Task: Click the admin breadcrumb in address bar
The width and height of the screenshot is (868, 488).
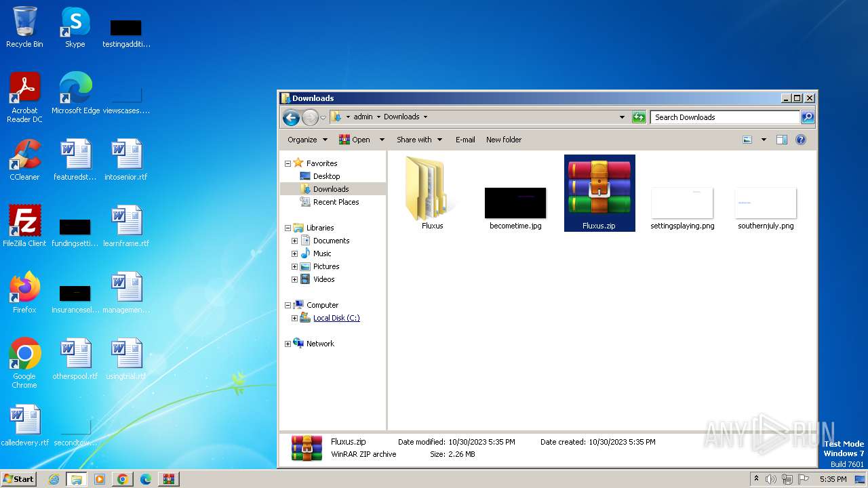Action: tap(363, 117)
